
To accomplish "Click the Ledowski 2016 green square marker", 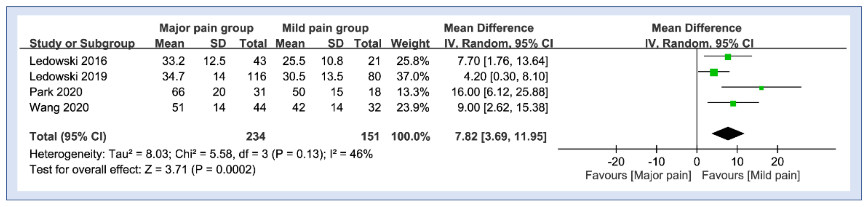I will tap(728, 57).
